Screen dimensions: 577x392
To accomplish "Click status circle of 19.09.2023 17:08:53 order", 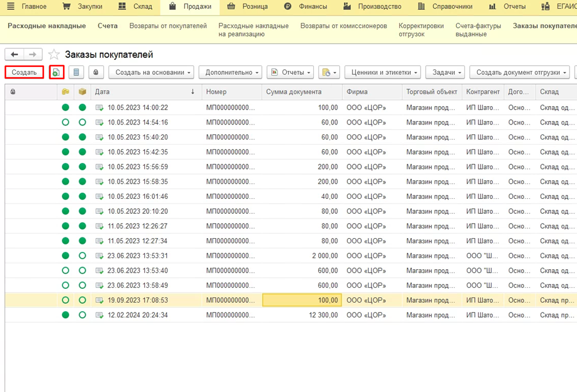I will click(x=65, y=300).
